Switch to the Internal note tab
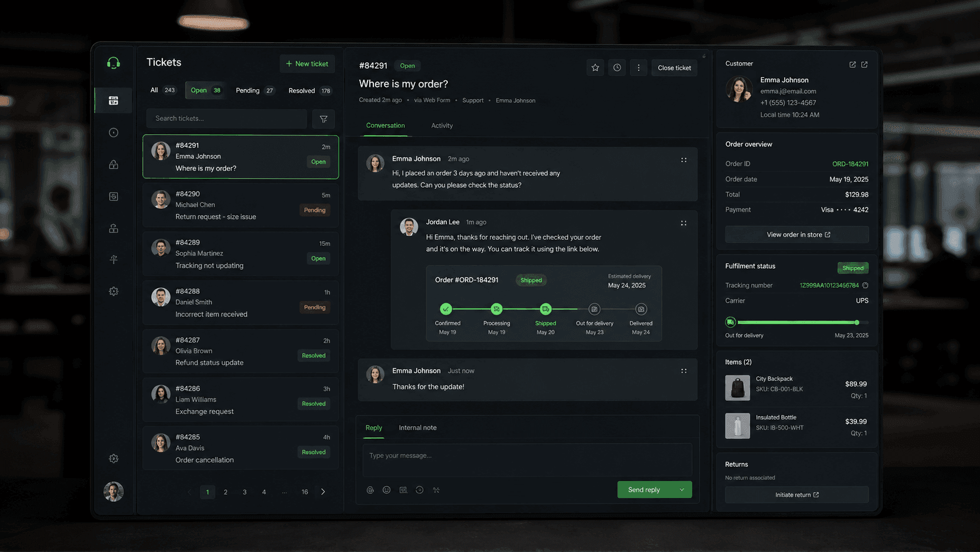This screenshot has height=552, width=980. click(417, 428)
